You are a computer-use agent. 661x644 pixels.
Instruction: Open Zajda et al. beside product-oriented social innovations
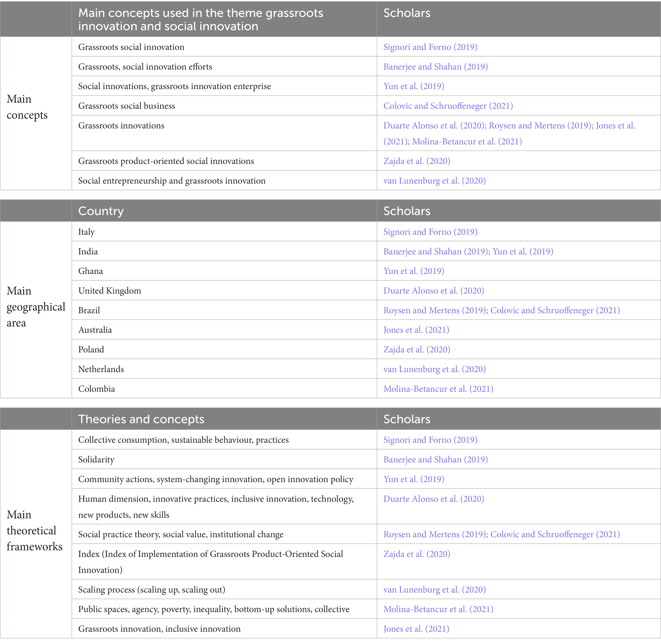[417, 161]
